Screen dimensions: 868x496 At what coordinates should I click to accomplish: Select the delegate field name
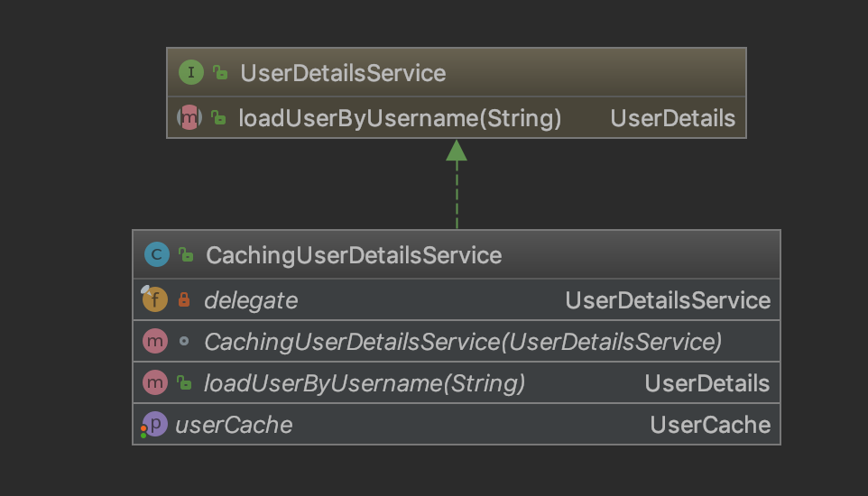click(x=251, y=300)
